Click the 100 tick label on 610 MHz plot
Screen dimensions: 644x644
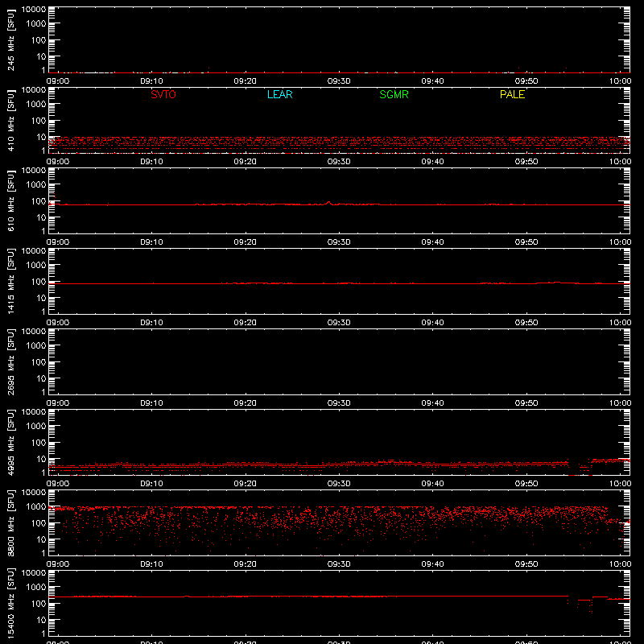(39, 201)
